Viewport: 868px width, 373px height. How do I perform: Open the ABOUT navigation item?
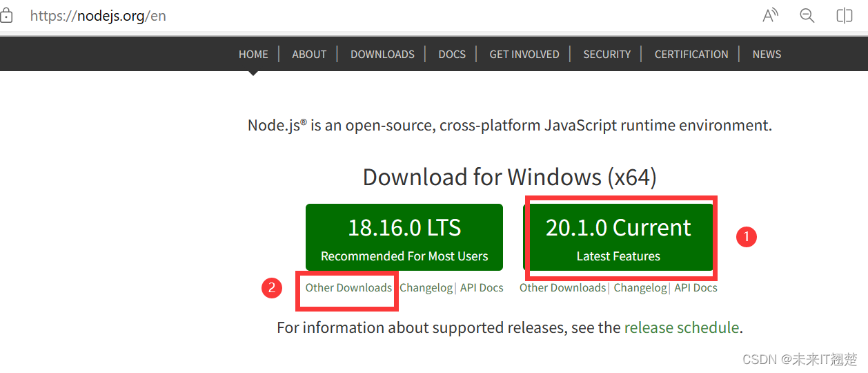pos(309,55)
